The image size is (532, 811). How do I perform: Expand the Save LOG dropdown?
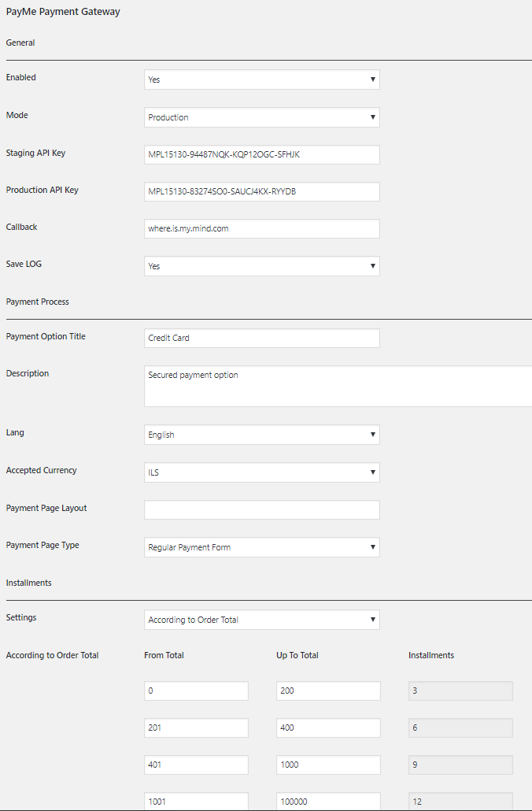pyautogui.click(x=261, y=266)
